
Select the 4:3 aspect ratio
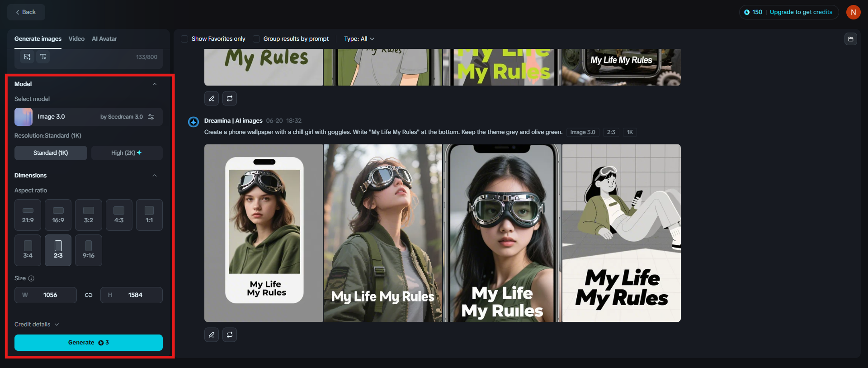(x=119, y=215)
